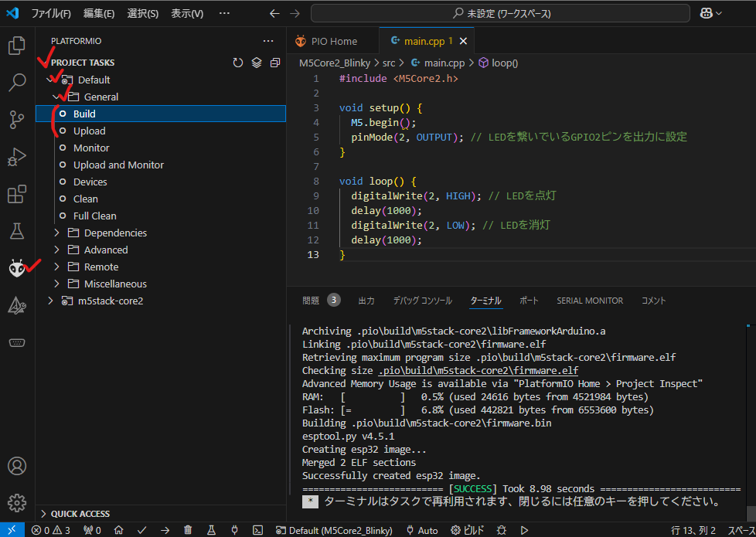The height and width of the screenshot is (537, 756).
Task: Open the serial monitor plug icon
Action: [x=233, y=531]
